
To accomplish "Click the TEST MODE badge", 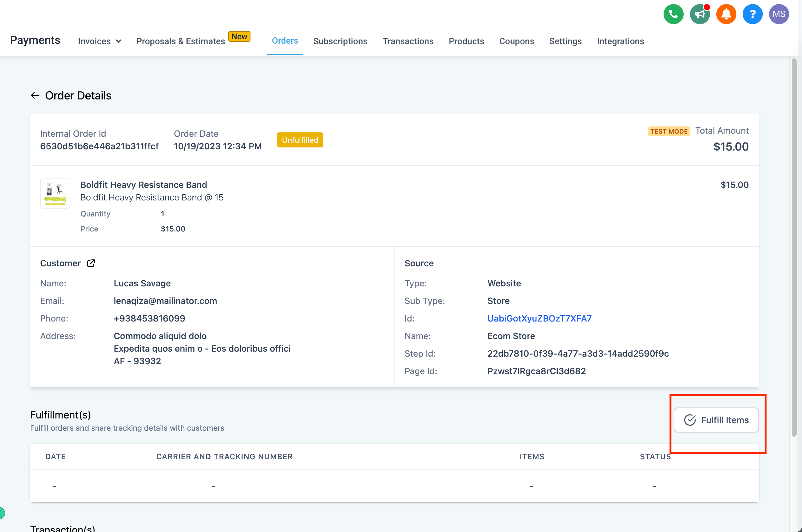I will point(669,131).
